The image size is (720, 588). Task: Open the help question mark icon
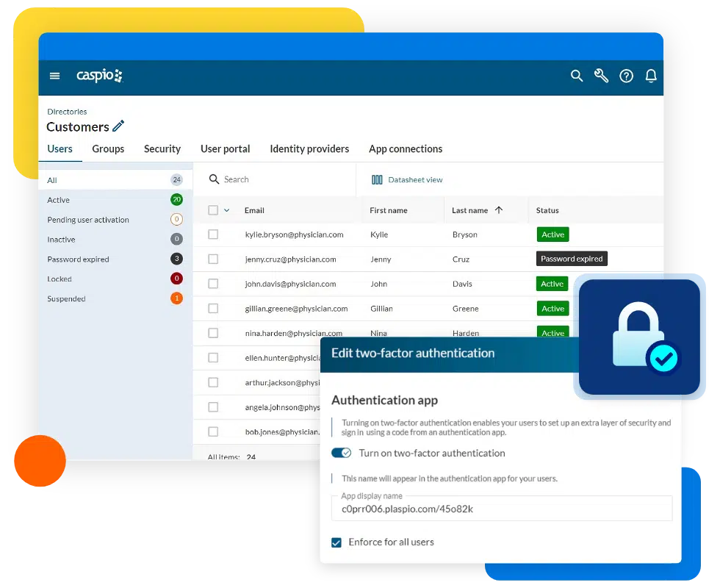tap(627, 75)
